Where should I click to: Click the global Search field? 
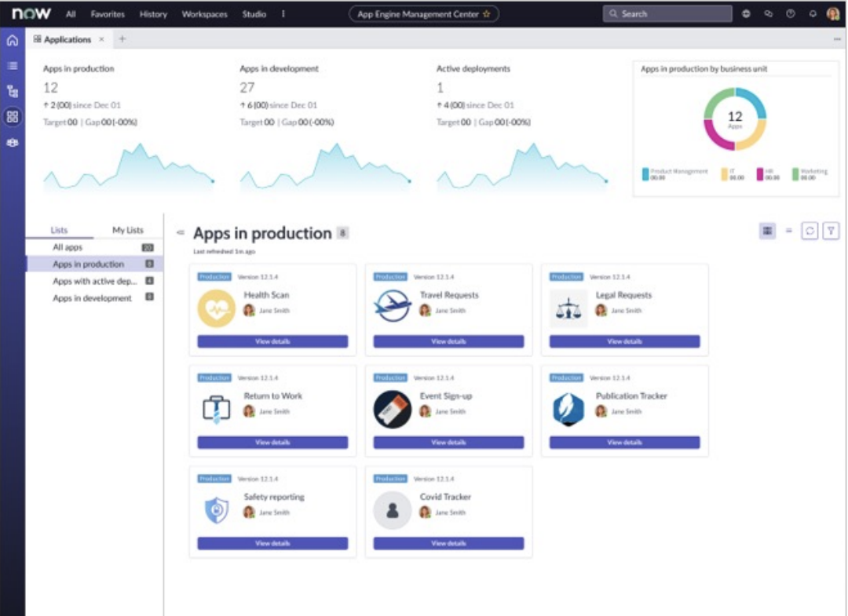click(667, 14)
